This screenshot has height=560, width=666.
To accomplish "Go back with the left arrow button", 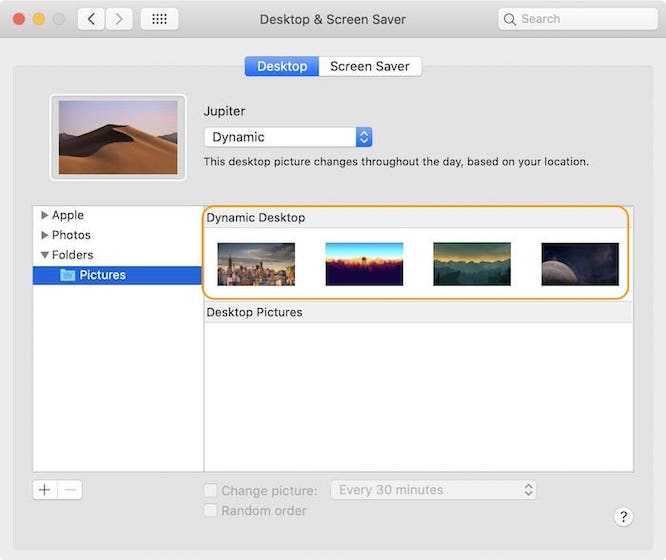I will (x=91, y=19).
